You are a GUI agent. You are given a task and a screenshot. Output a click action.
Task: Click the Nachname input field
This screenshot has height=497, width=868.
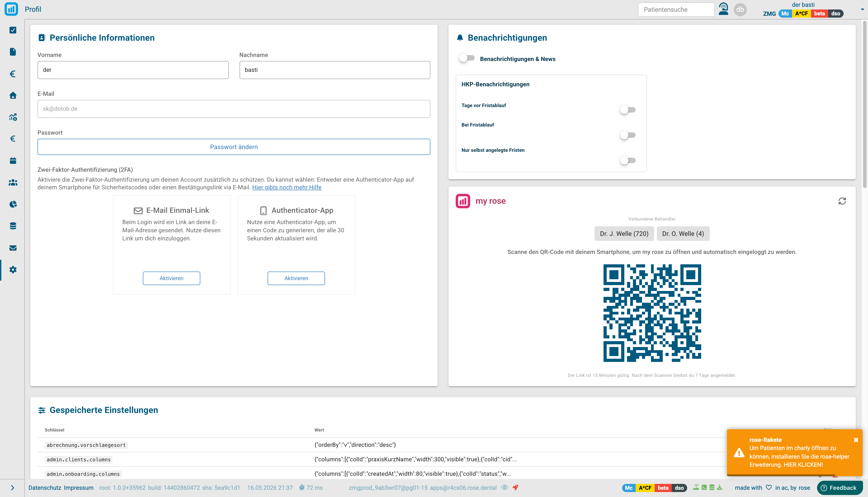[x=335, y=70]
